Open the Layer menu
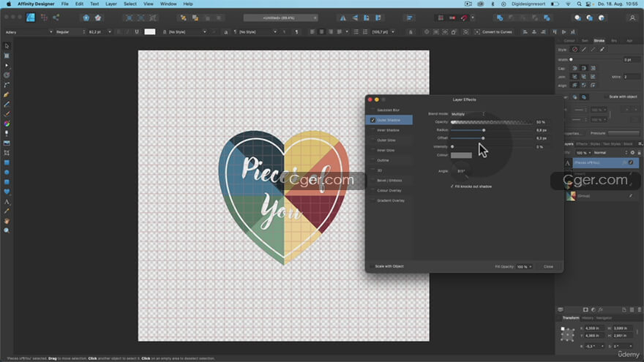 pos(111,4)
